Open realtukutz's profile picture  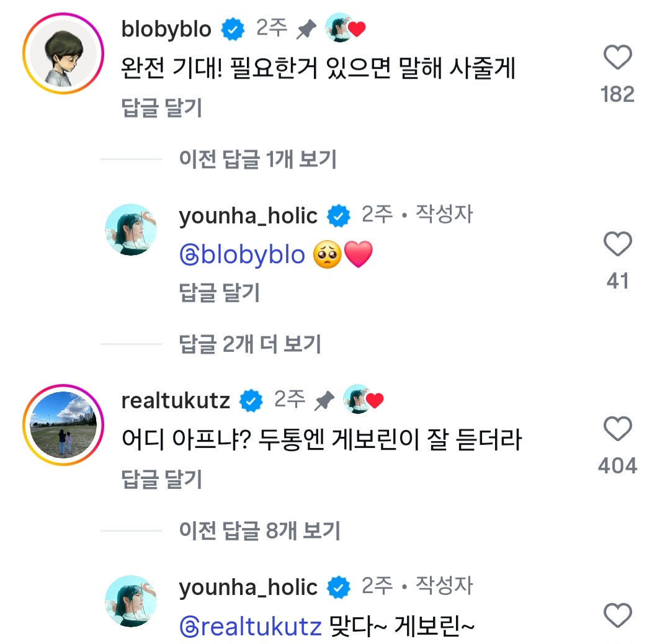(63, 424)
